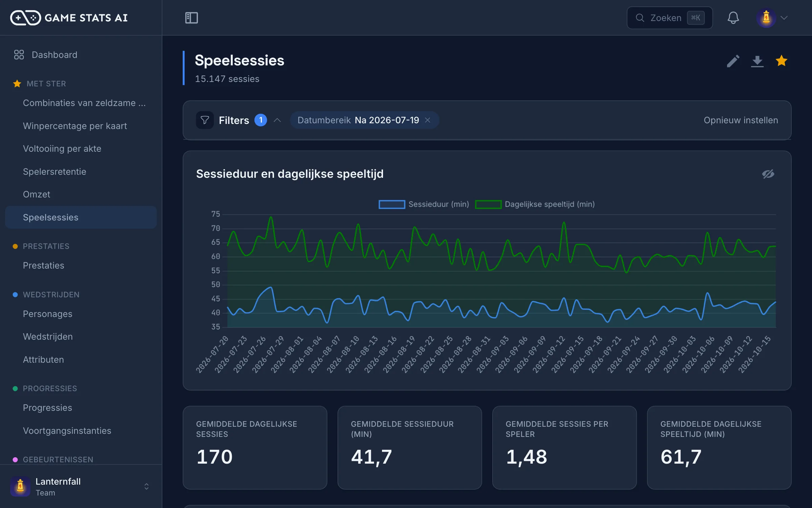812x508 pixels.
Task: Click the filter funnel icon
Action: tap(205, 120)
